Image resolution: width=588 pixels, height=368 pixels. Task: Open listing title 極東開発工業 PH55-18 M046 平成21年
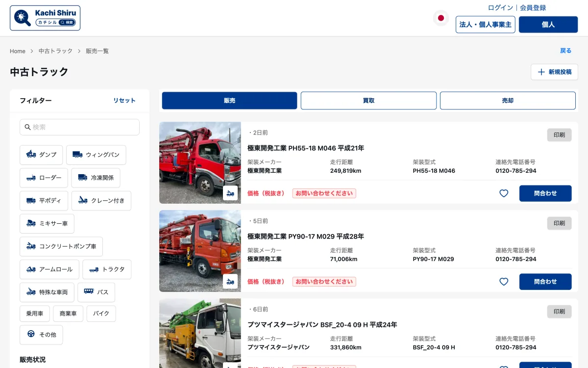click(306, 148)
